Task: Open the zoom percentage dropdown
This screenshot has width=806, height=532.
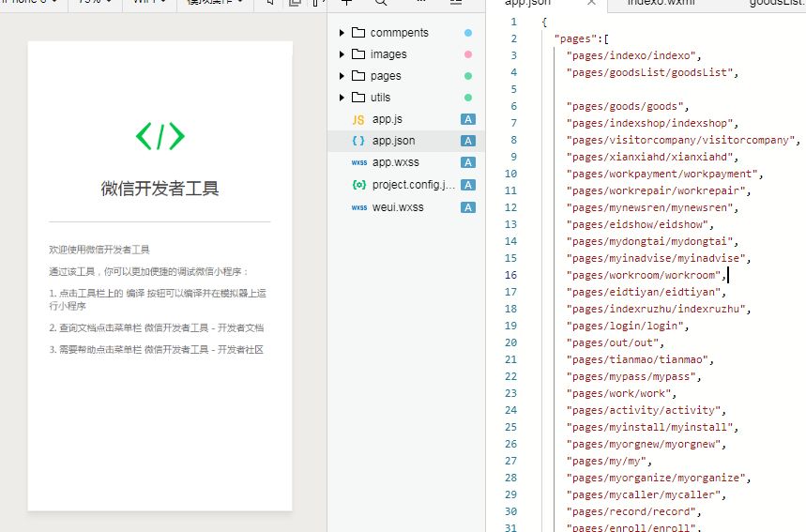Action: coord(95,2)
